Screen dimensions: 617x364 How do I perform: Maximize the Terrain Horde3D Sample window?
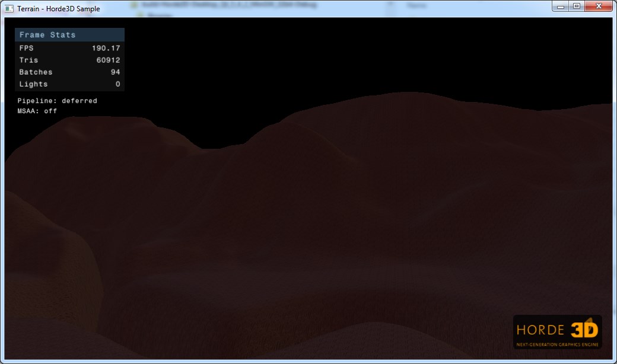pyautogui.click(x=577, y=7)
